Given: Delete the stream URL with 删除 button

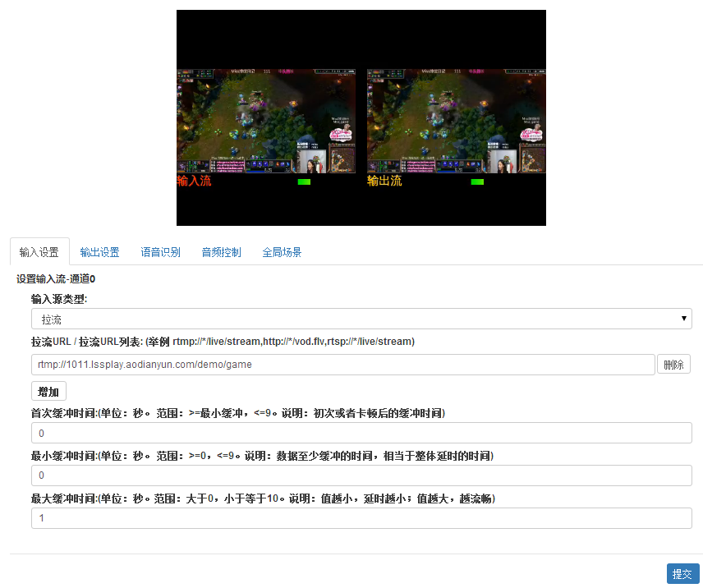Looking at the screenshot, I should 673,365.
